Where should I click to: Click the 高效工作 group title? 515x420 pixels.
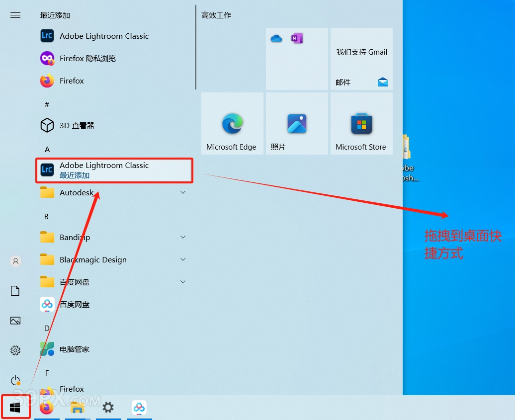216,15
